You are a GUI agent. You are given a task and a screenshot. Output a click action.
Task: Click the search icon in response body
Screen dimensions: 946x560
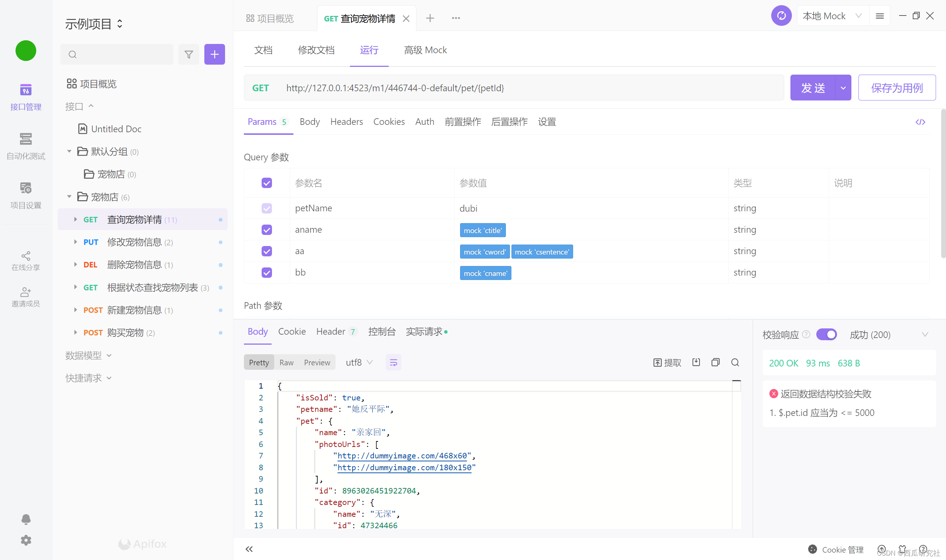pos(735,362)
